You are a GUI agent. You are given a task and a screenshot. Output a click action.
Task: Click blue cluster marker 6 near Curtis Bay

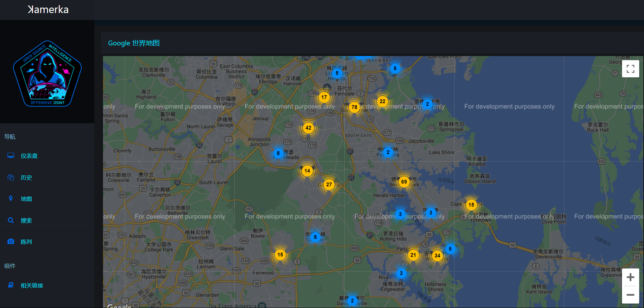[x=395, y=68]
